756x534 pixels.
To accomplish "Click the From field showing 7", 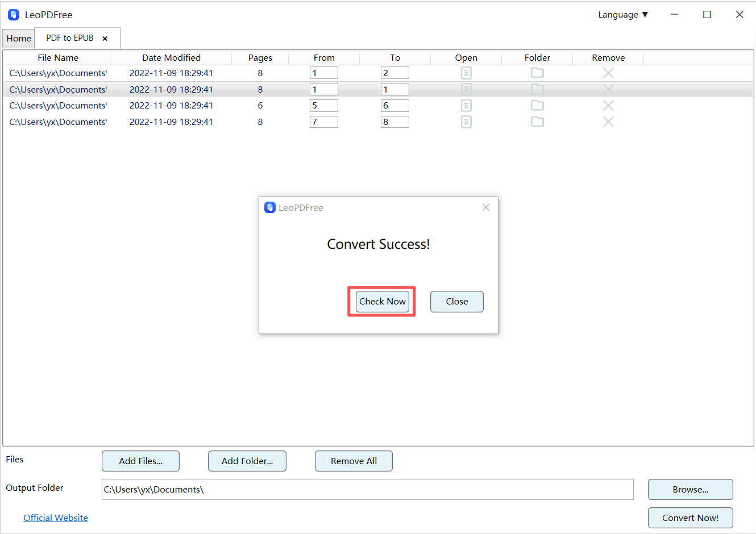I will coord(324,122).
